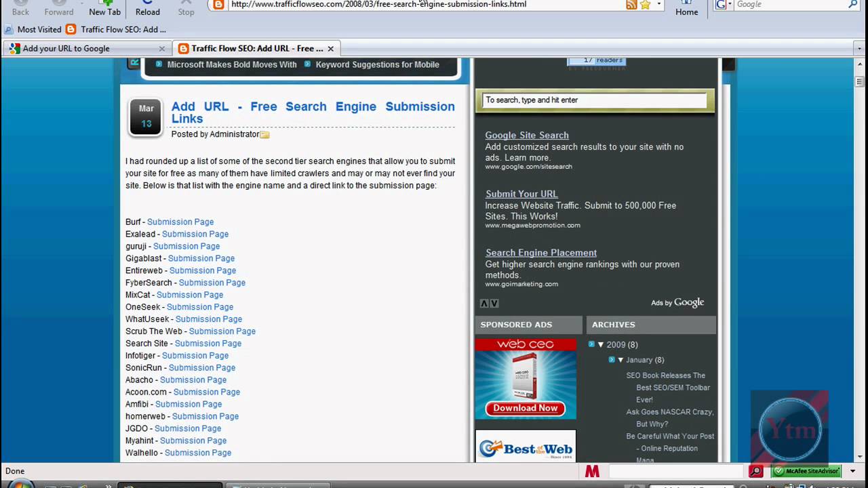Open MixCat Submission Page link
The image size is (868, 488).
(190, 295)
